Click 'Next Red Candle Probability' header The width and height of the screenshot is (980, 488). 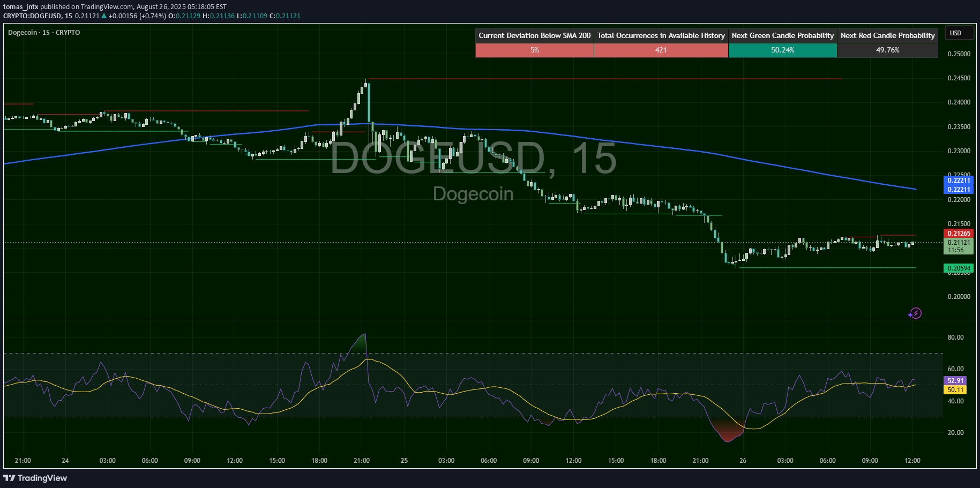(x=888, y=35)
